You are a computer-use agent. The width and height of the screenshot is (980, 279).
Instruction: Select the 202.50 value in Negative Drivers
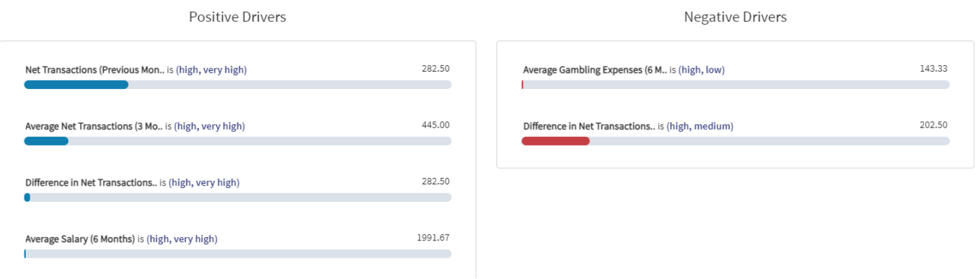pyautogui.click(x=934, y=125)
